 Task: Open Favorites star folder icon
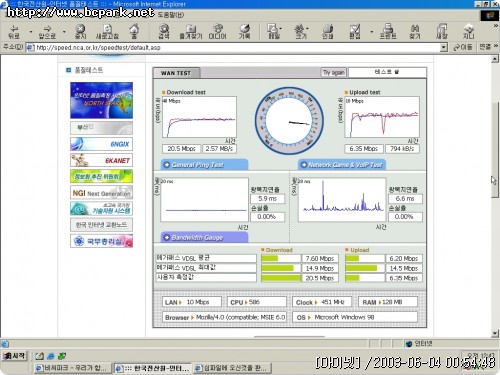click(x=191, y=31)
